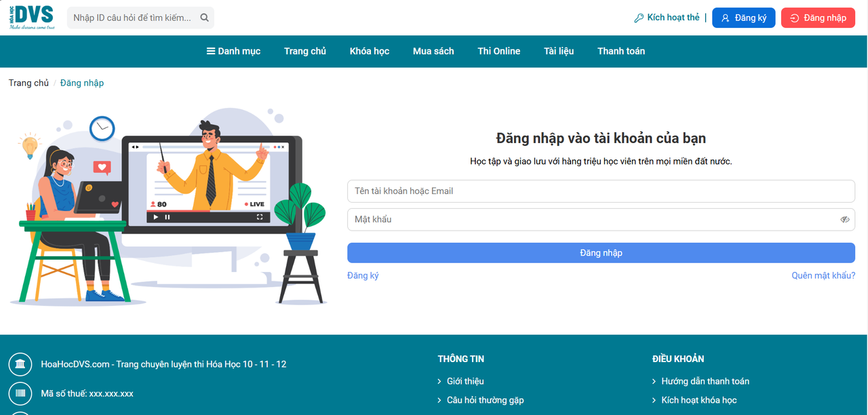Click the chevron before Giới thiệu
Image resolution: width=868 pixels, height=415 pixels.
[x=440, y=381]
